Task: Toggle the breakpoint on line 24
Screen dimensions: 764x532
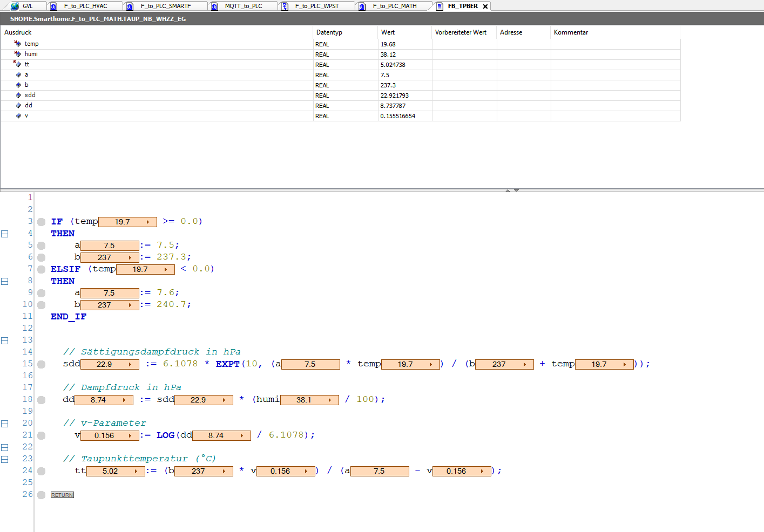Action: coord(42,471)
